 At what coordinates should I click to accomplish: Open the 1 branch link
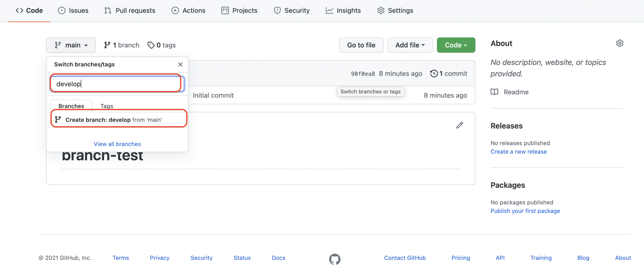(x=122, y=45)
